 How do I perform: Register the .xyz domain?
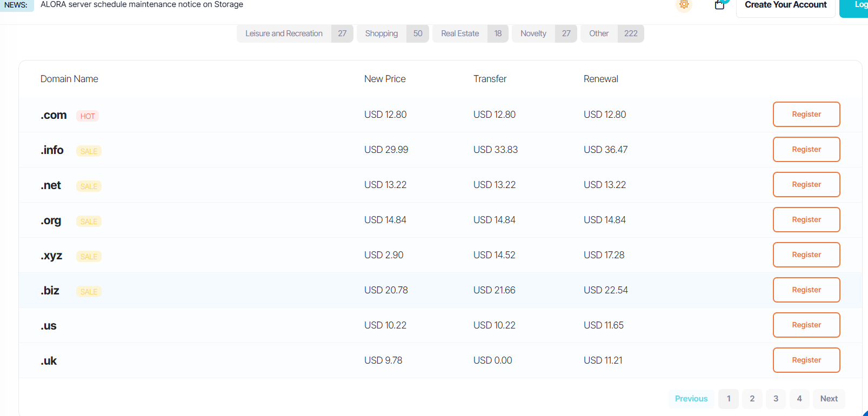click(x=806, y=255)
